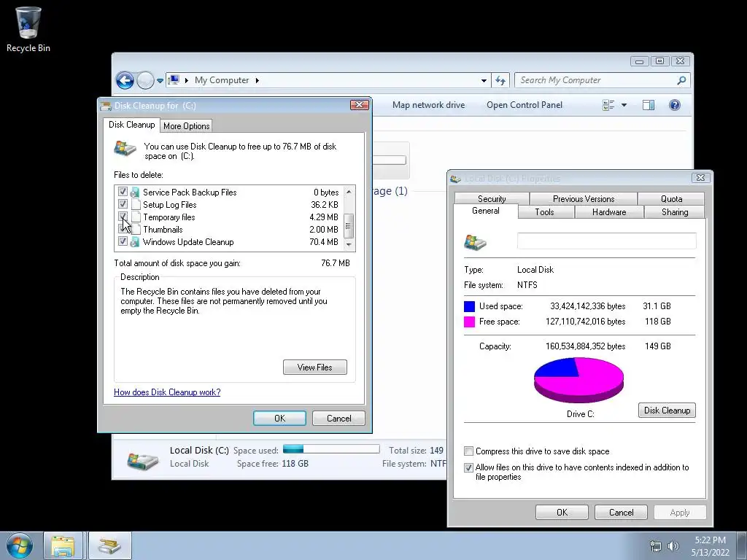Click the blue Used space color swatch
Screen dimensions: 747x560
pyautogui.click(x=469, y=306)
